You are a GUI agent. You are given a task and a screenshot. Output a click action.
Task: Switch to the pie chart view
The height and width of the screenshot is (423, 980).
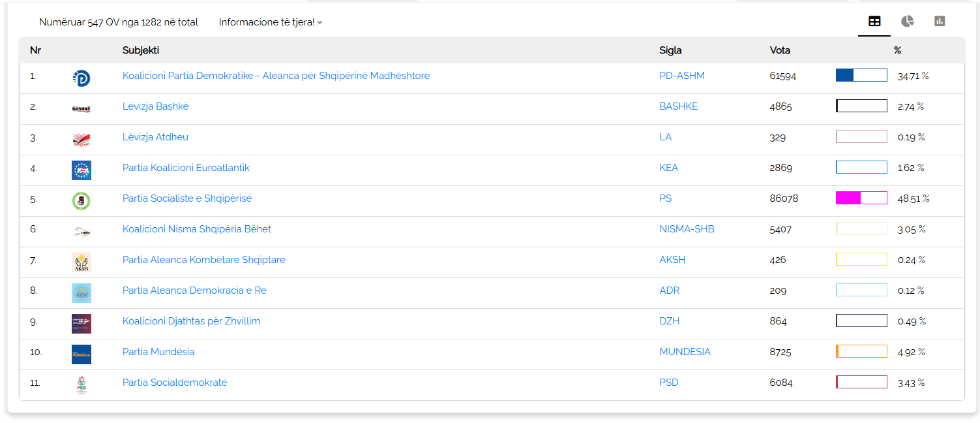[x=907, y=22]
